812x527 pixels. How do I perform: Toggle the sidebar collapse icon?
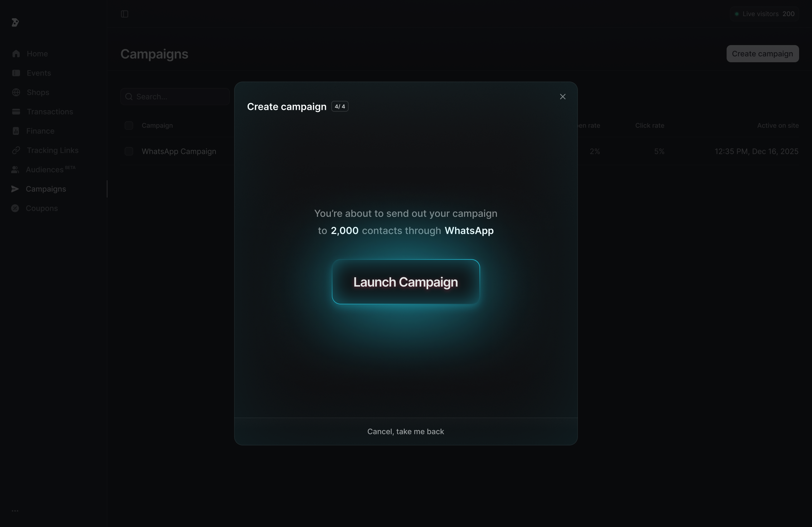click(125, 14)
